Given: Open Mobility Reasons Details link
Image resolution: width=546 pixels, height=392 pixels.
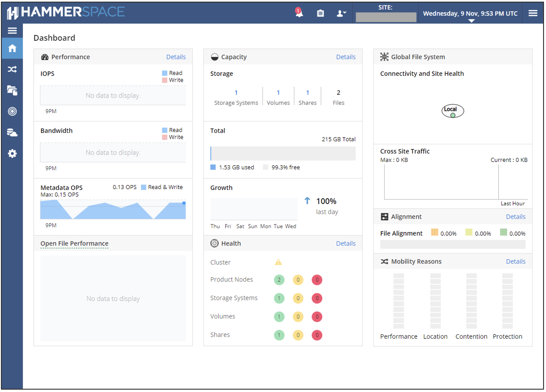Looking at the screenshot, I should tap(516, 261).
